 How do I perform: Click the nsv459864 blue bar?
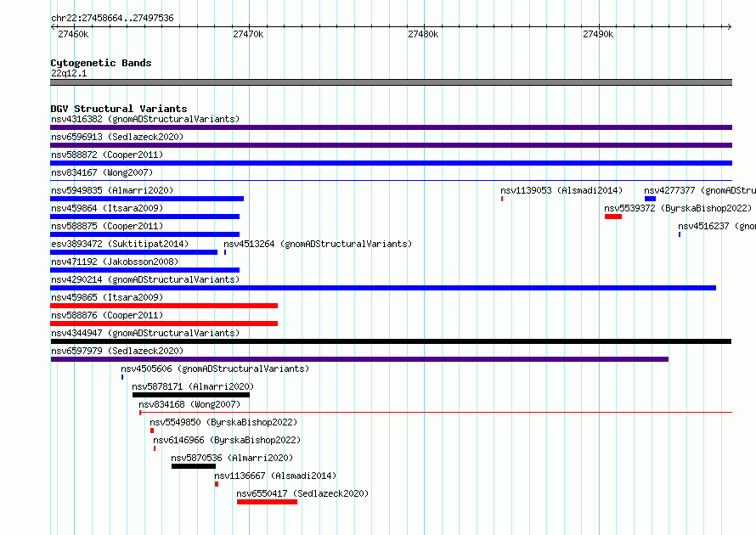[x=144, y=217]
